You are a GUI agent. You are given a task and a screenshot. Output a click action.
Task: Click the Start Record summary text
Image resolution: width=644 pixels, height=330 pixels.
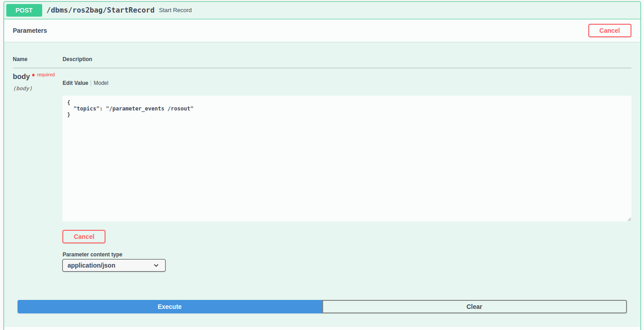[175, 10]
